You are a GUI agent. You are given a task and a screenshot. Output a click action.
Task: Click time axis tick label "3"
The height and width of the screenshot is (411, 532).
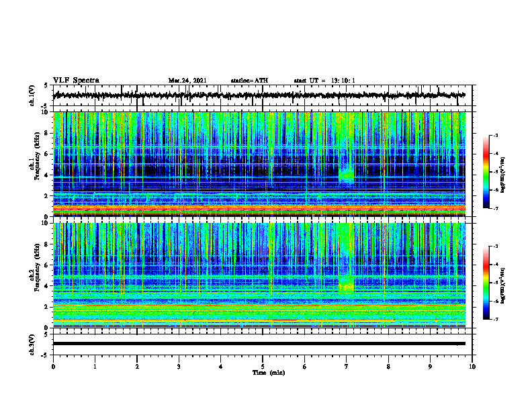tap(179, 367)
